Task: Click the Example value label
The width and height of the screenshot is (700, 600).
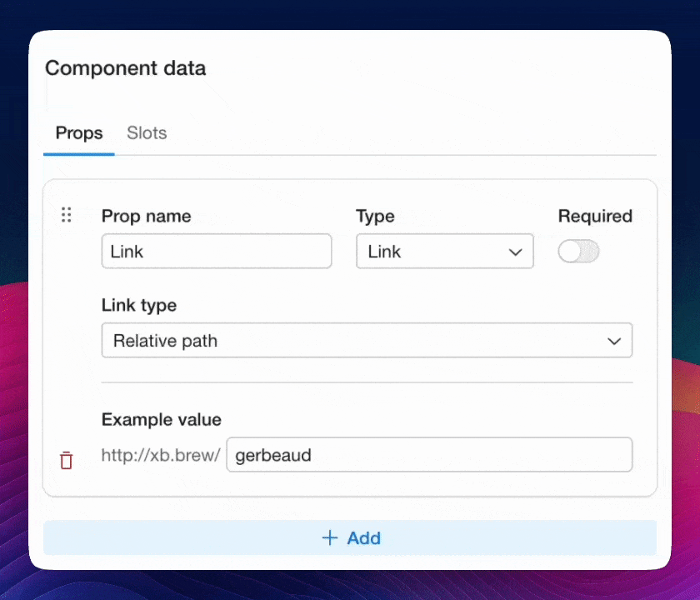Action: point(162,420)
